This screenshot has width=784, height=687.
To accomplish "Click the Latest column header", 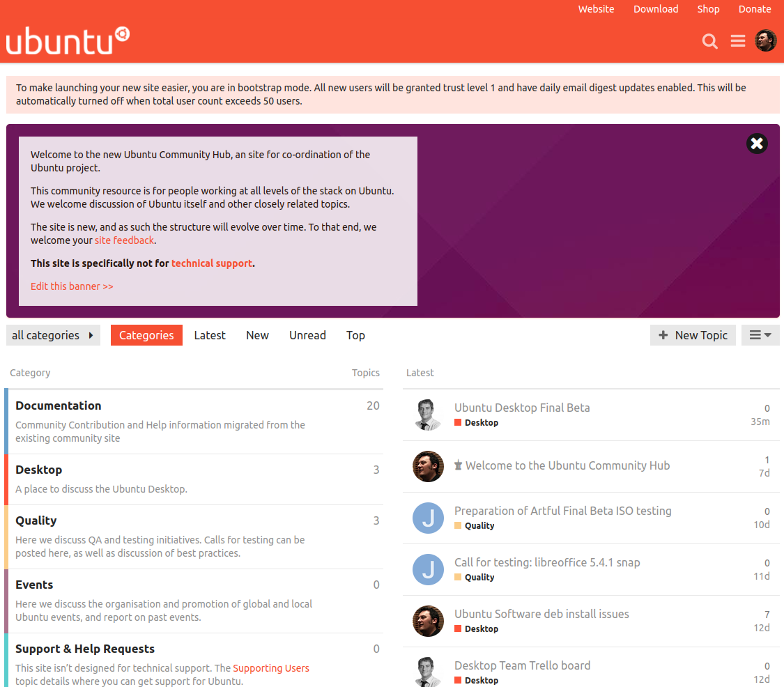I will [420, 373].
